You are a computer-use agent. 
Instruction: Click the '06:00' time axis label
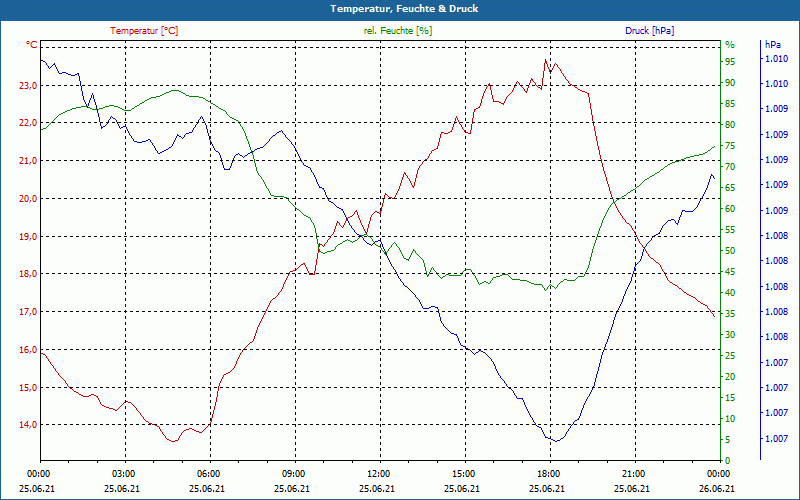coord(209,473)
